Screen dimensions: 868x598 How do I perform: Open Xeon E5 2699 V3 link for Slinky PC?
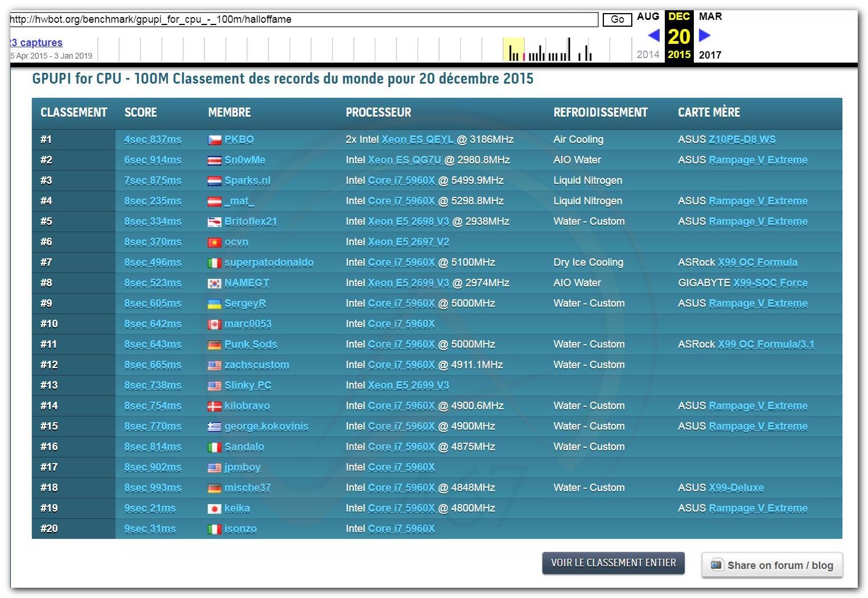click(x=409, y=385)
